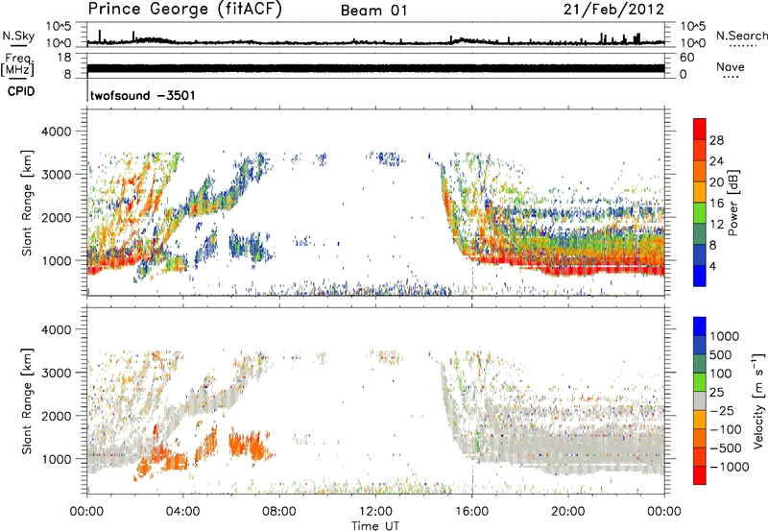The width and height of the screenshot is (768, 532).
Task: Click the black frequency band strip
Action: (375, 68)
